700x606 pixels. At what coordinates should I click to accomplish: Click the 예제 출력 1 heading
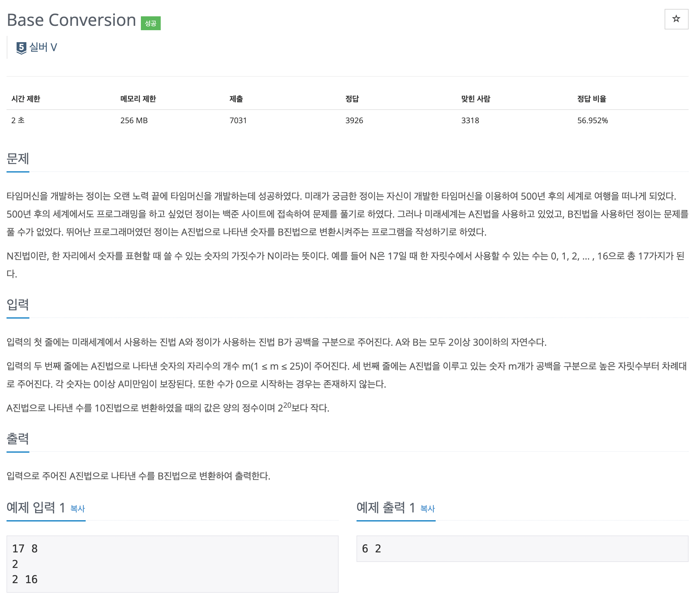coord(386,508)
